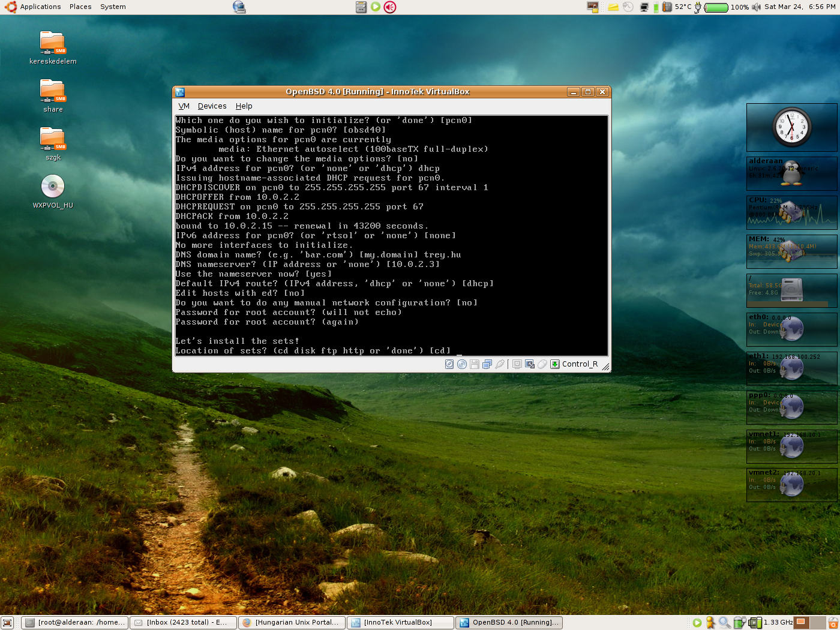Open the yellow sticky notes applet
Image resolution: width=840 pixels, height=630 pixels.
[x=613, y=7]
